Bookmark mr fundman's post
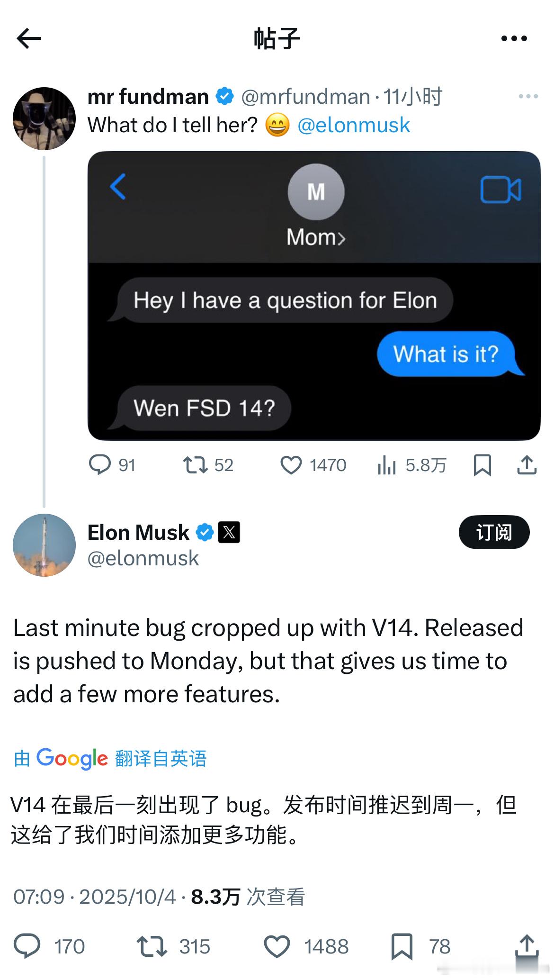Image resolution: width=554 pixels, height=980 pixels. pyautogui.click(x=482, y=465)
